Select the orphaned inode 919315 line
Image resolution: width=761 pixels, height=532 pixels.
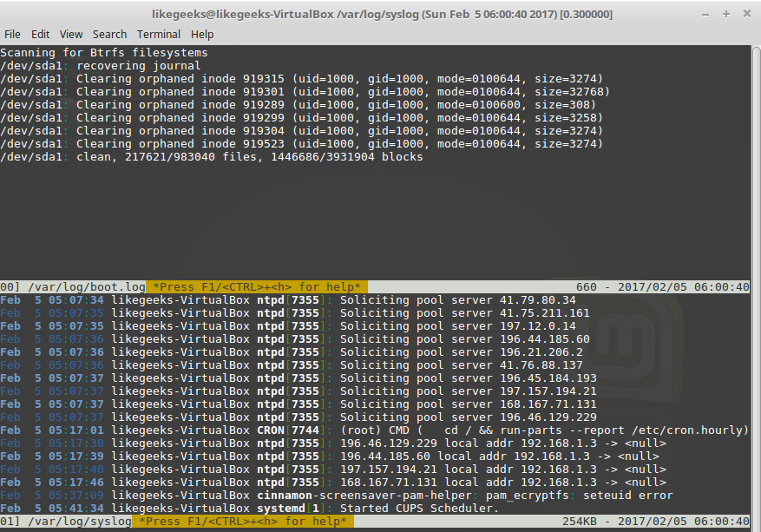301,79
